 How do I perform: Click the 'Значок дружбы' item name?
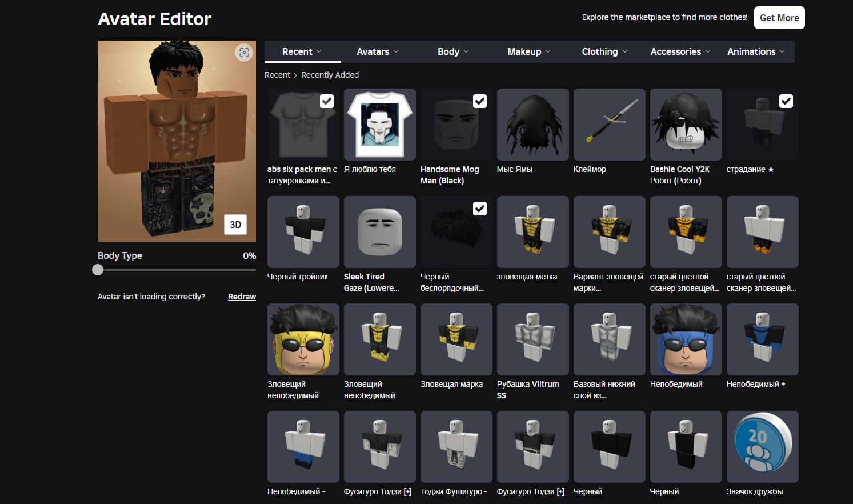click(755, 491)
